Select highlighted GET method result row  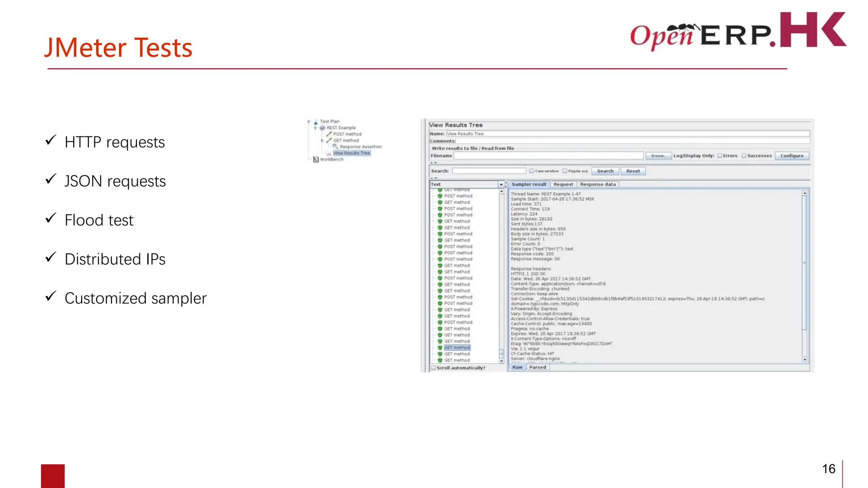(457, 348)
